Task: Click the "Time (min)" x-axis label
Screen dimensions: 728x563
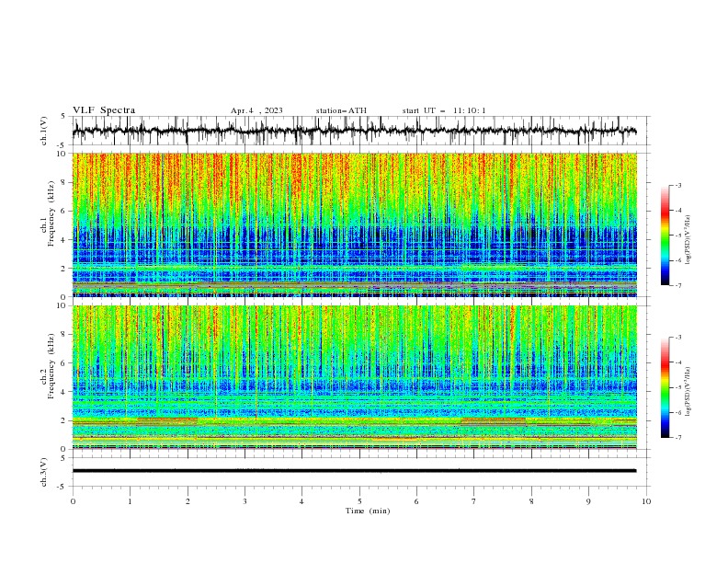Action: point(368,511)
